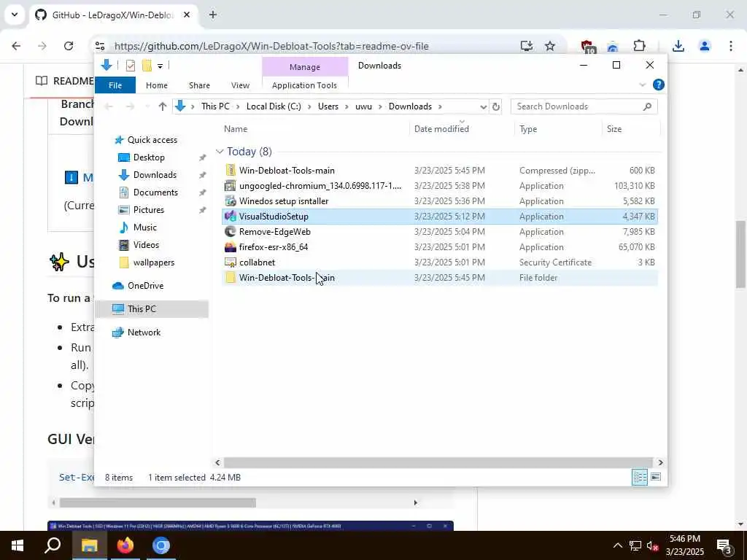Select the VisualStudioSetup icon
The image size is (747, 560).
tap(231, 216)
